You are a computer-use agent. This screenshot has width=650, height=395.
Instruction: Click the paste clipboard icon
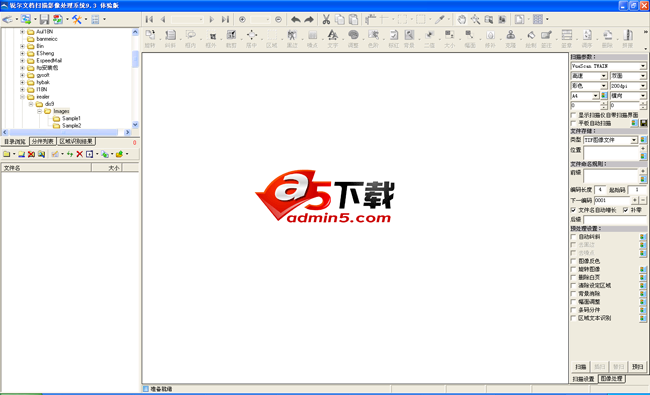353,19
